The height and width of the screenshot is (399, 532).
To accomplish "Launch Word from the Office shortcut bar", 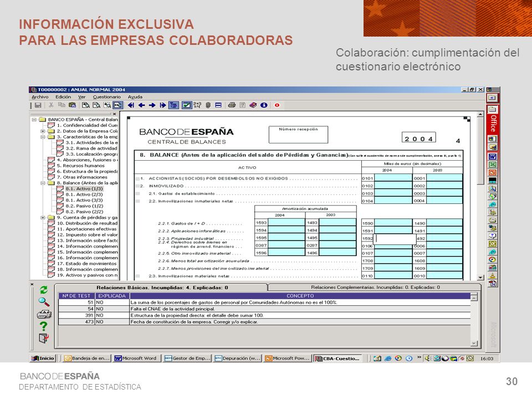I will click(492, 157).
